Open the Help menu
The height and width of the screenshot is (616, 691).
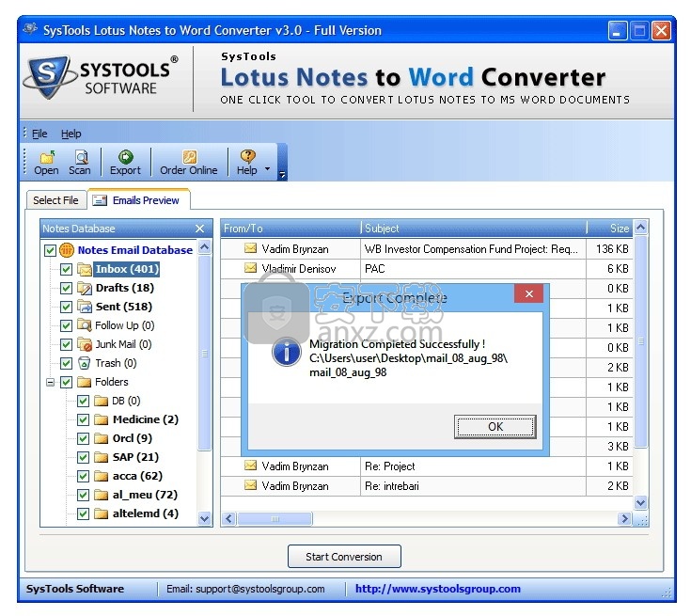coord(71,134)
